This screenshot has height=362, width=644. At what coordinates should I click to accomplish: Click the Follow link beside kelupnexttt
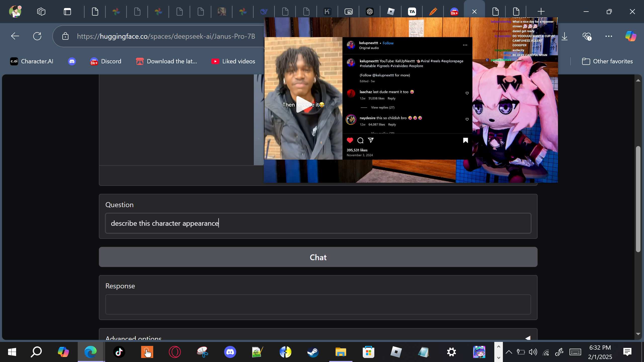(x=388, y=43)
